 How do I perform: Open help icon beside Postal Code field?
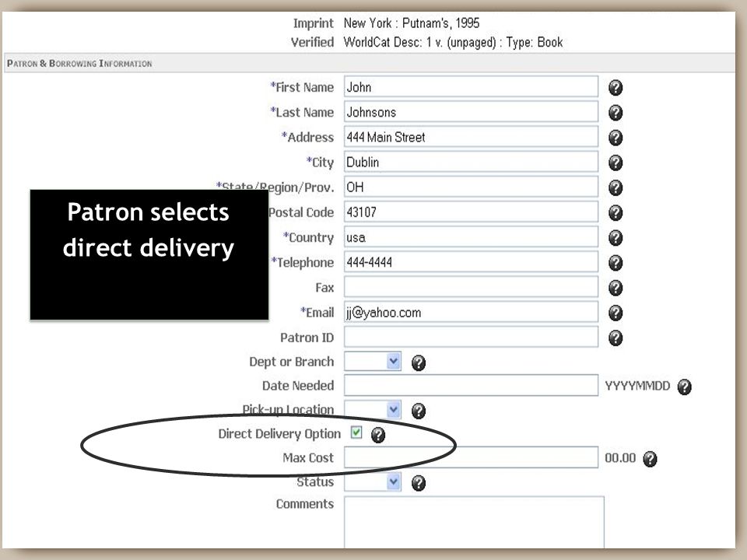pyautogui.click(x=615, y=213)
